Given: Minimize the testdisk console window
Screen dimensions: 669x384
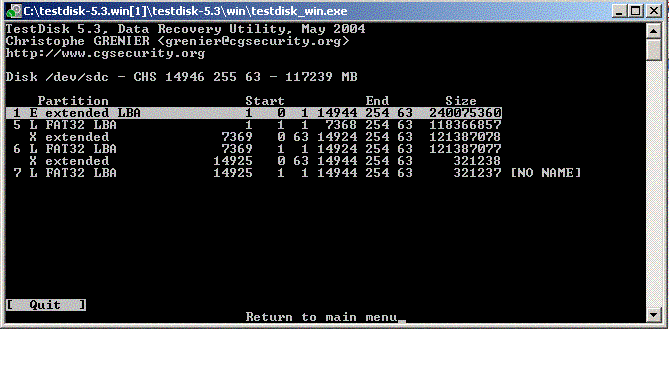Looking at the screenshot, I should pyautogui.click(x=618, y=11).
